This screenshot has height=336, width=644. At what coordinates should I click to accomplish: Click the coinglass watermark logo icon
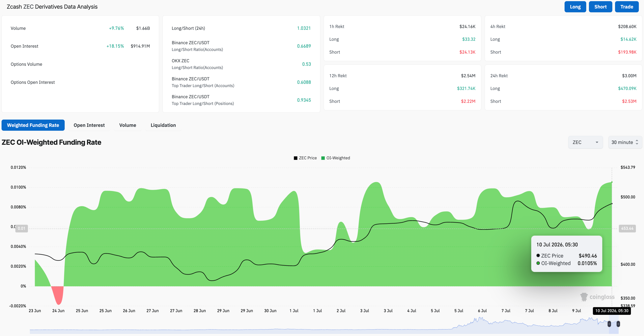pos(584,297)
